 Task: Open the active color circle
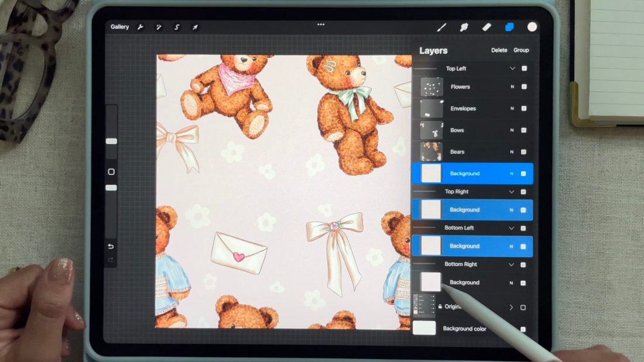pos(532,27)
